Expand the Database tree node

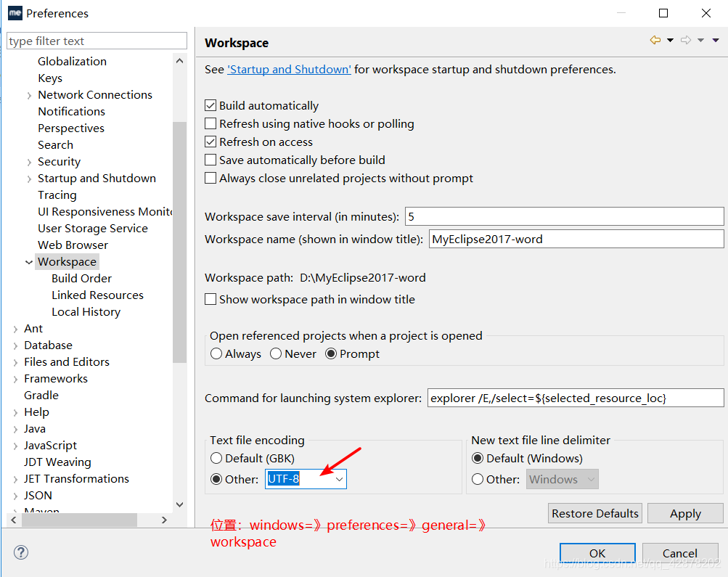(x=15, y=345)
